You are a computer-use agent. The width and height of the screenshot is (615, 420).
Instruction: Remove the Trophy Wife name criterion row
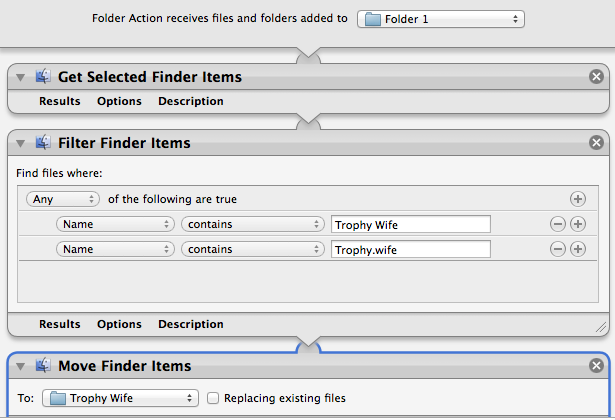(x=558, y=224)
